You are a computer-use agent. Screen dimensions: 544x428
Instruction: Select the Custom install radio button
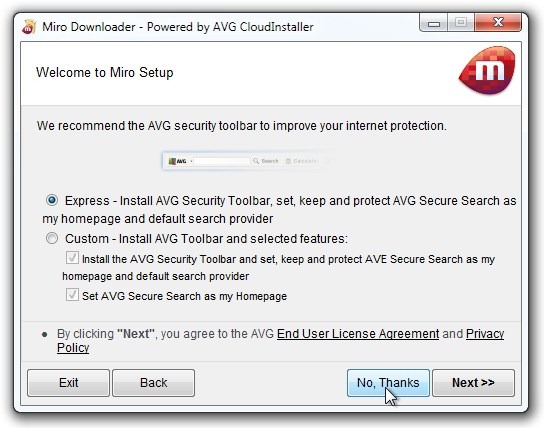[52, 238]
